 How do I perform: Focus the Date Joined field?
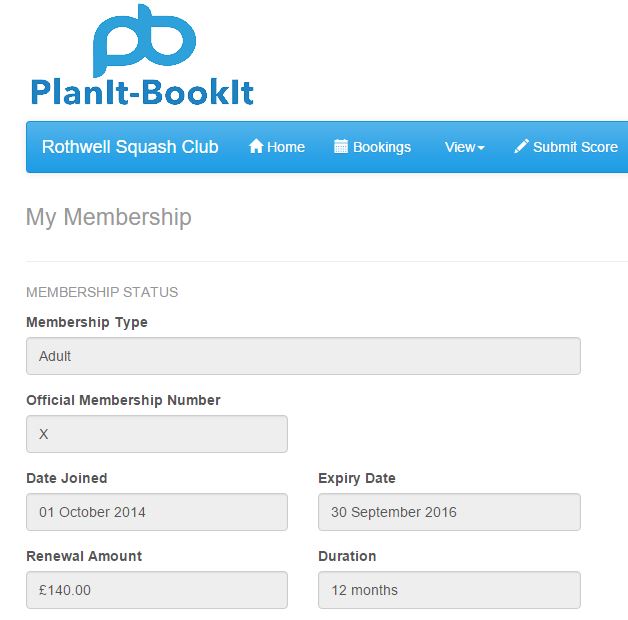click(157, 512)
